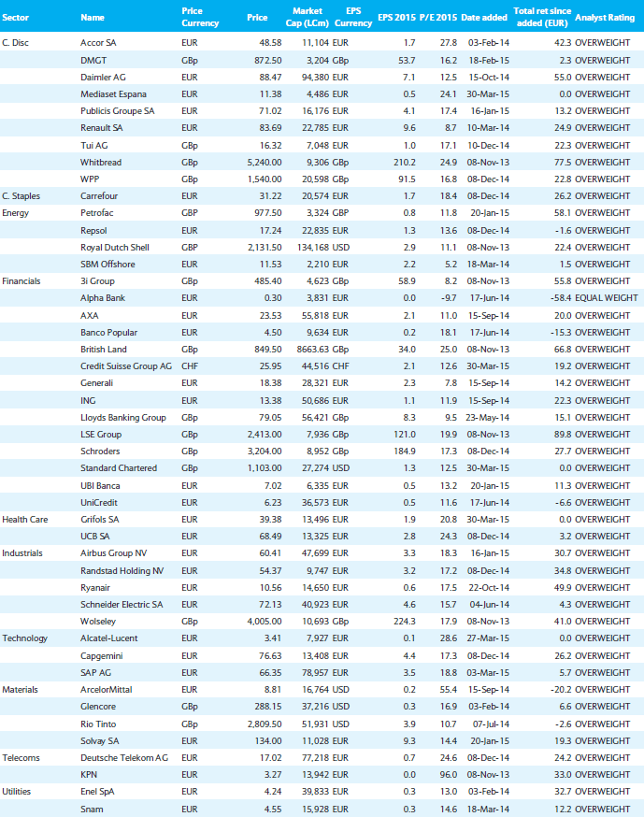
Task: Select the 'Alpha Bank' name cell
Action: coord(103,298)
